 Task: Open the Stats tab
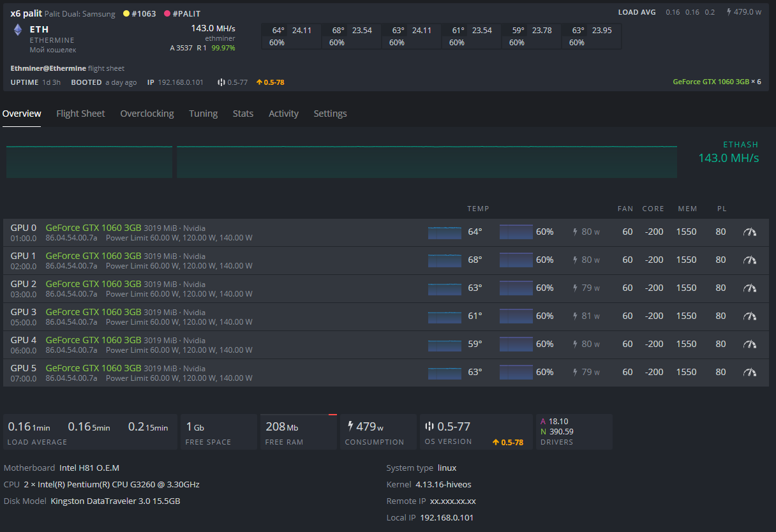coord(243,114)
